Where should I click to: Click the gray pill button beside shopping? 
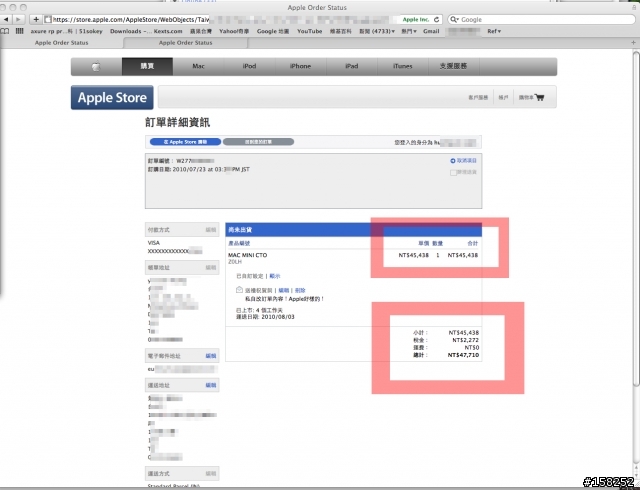258,142
